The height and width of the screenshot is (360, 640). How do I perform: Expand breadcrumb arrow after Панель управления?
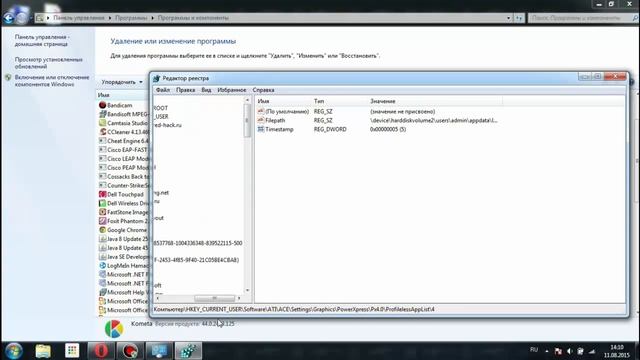pos(109,18)
